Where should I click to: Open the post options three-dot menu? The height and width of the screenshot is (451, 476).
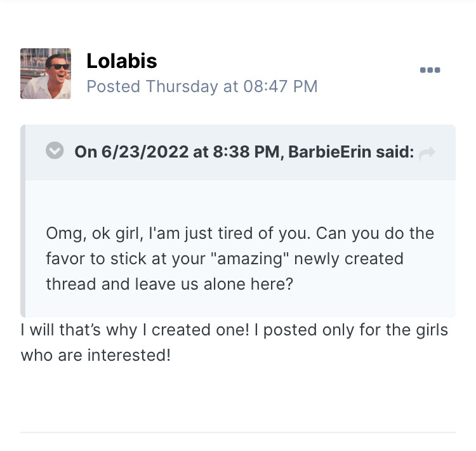(430, 70)
